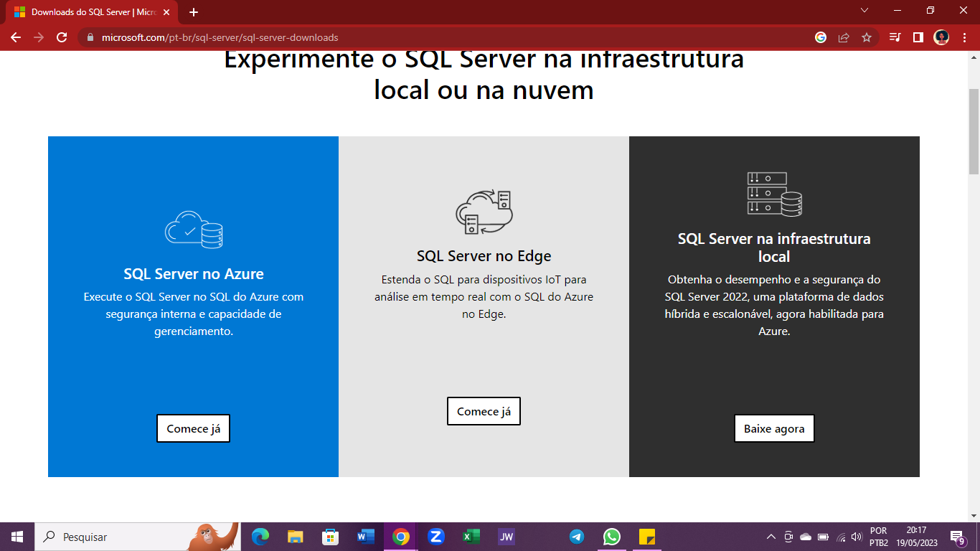Open the tab search chevron
This screenshot has height=551, width=980.
coord(864,11)
